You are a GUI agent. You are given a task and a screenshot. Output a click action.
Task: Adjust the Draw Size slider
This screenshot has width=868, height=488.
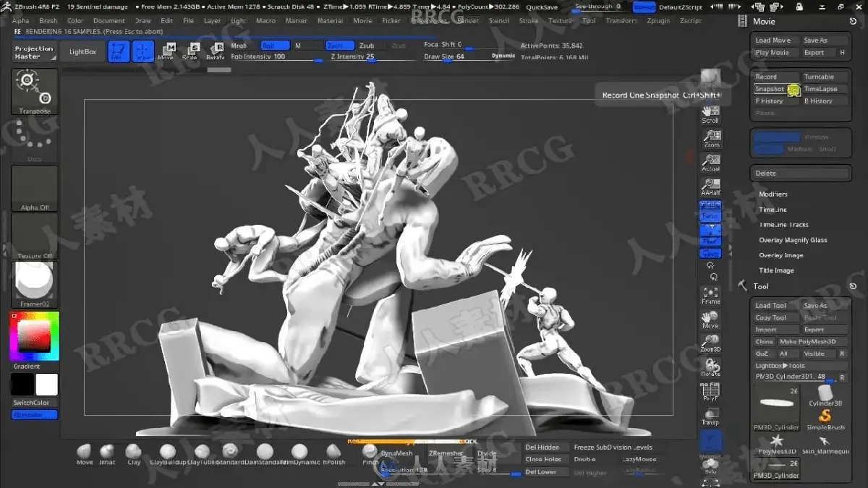[x=456, y=56]
